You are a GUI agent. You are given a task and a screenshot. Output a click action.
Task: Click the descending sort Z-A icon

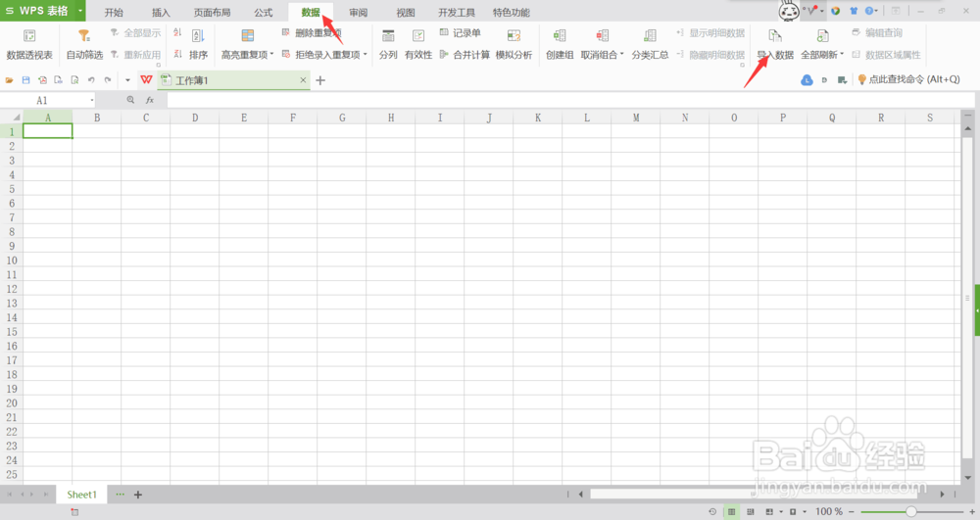tap(177, 54)
